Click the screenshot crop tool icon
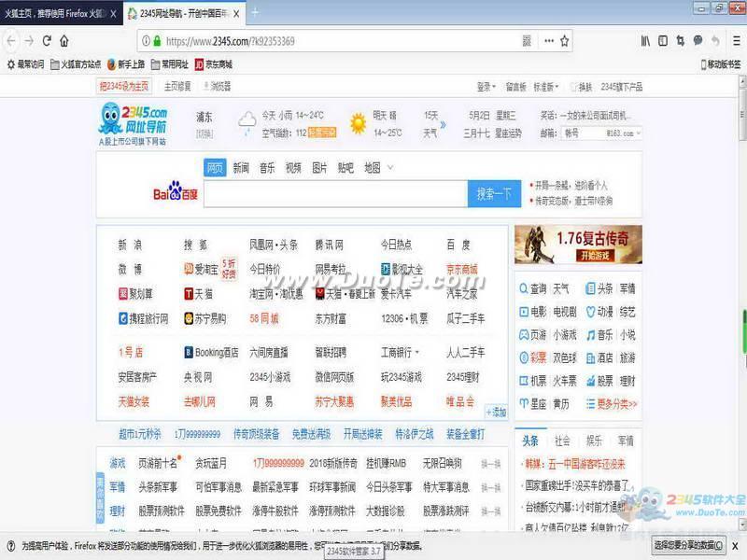747x560 pixels. (x=681, y=41)
